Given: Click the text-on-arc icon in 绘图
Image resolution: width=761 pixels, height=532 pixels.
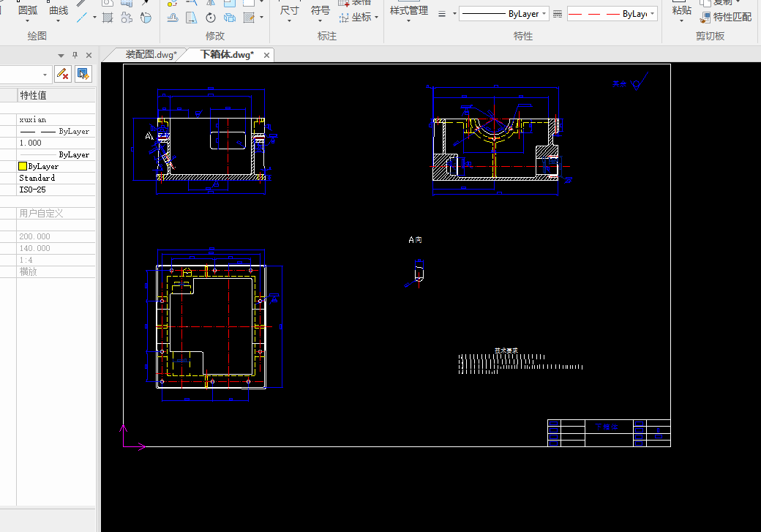Looking at the screenshot, I should click(x=146, y=18).
